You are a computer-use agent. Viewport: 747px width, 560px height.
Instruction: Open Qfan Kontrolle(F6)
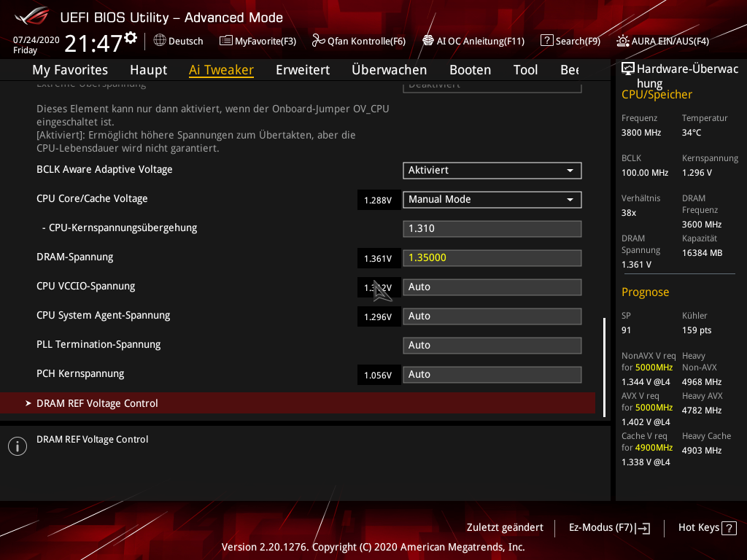pos(359,41)
